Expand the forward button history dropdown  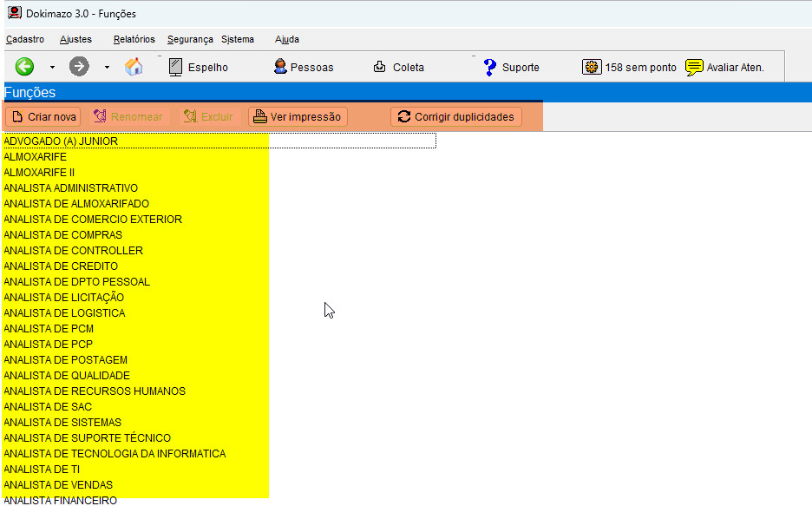click(x=107, y=67)
